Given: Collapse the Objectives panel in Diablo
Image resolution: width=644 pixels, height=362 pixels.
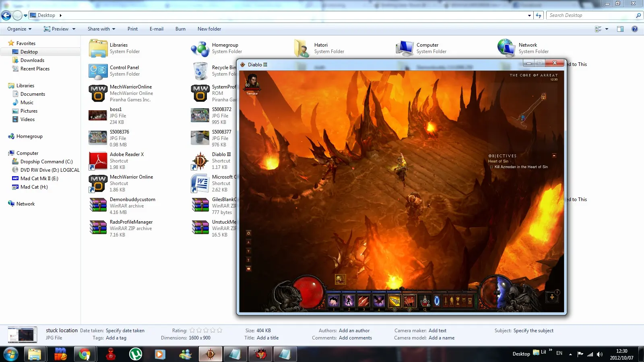Looking at the screenshot, I should (554, 156).
